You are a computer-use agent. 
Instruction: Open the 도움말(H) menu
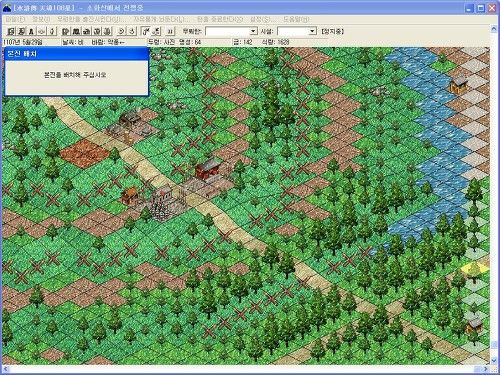point(296,19)
